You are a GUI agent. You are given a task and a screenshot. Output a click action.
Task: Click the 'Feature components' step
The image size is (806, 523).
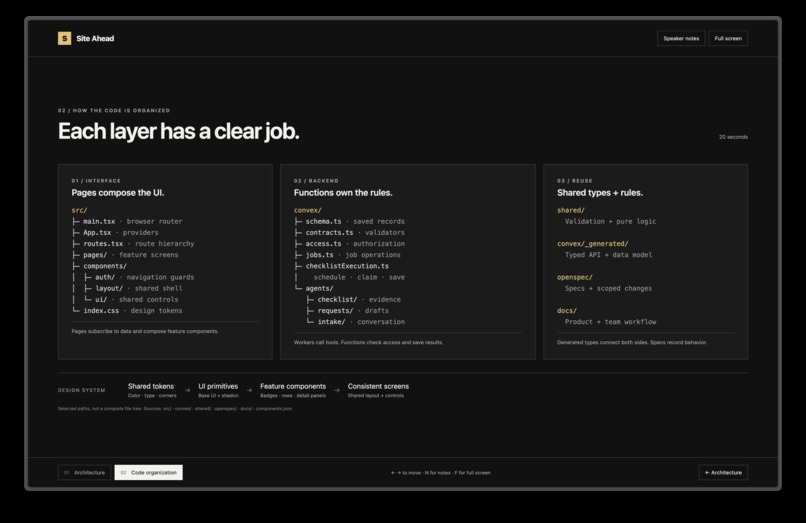click(293, 390)
